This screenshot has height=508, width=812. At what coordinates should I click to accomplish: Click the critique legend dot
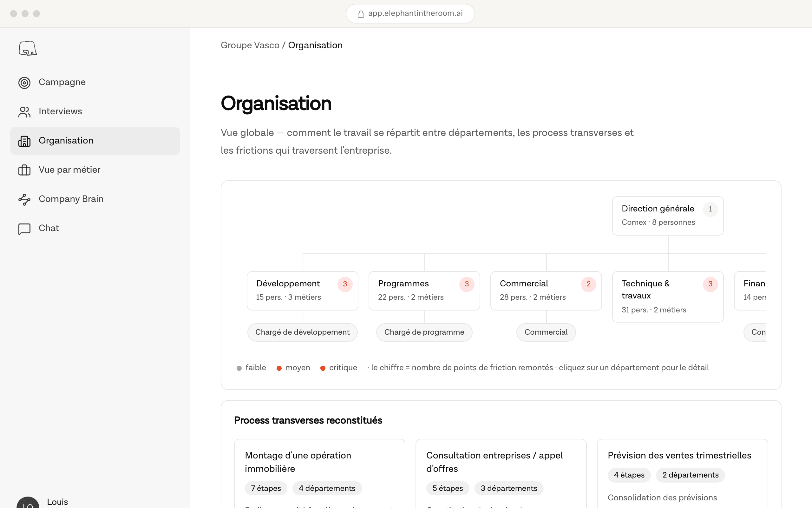click(x=323, y=368)
